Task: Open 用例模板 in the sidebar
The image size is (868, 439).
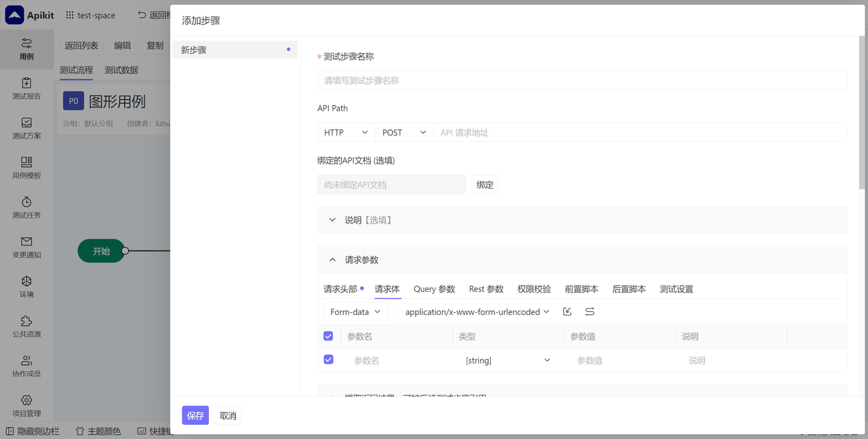Action: point(26,168)
